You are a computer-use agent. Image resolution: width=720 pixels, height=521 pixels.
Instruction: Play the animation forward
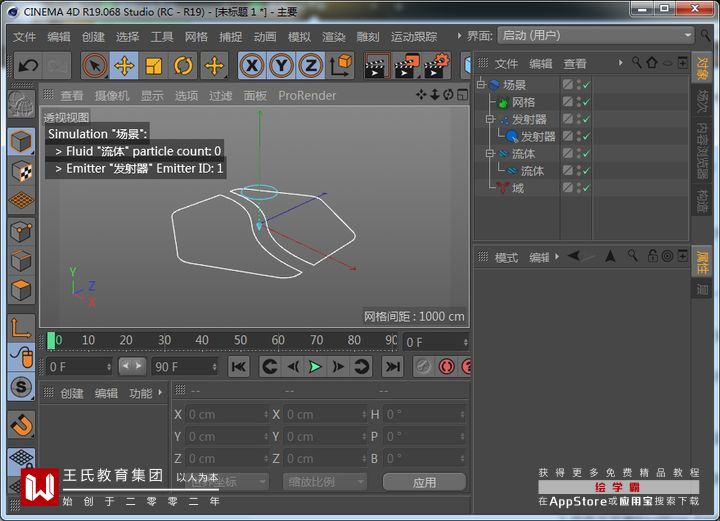click(x=315, y=366)
